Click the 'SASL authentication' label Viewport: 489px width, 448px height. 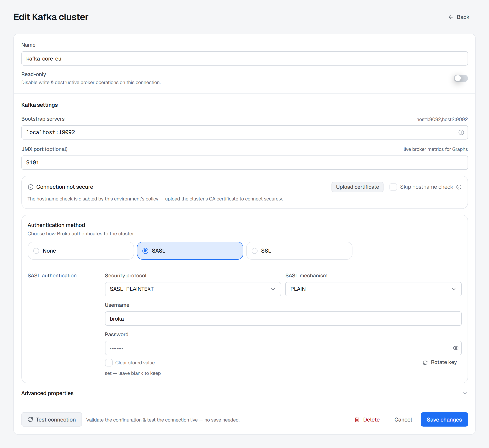tap(52, 276)
